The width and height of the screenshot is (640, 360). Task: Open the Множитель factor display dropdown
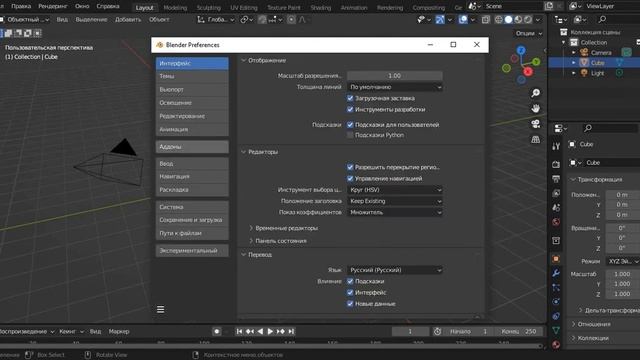[x=395, y=212]
